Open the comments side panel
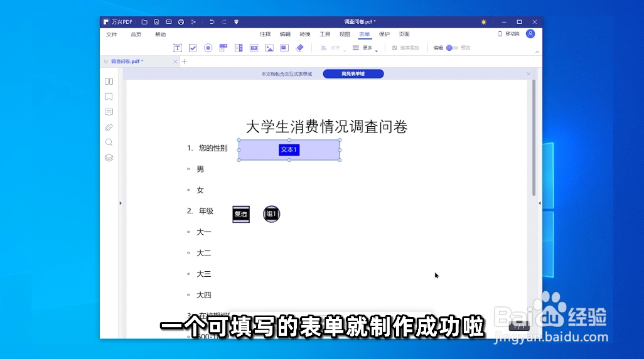This screenshot has height=359, width=644. (109, 112)
